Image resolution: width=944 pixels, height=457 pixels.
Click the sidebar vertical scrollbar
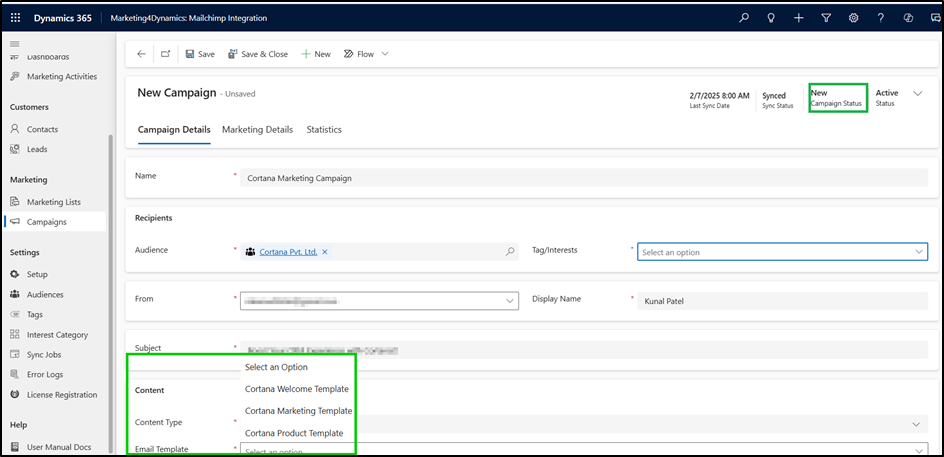(x=110, y=294)
